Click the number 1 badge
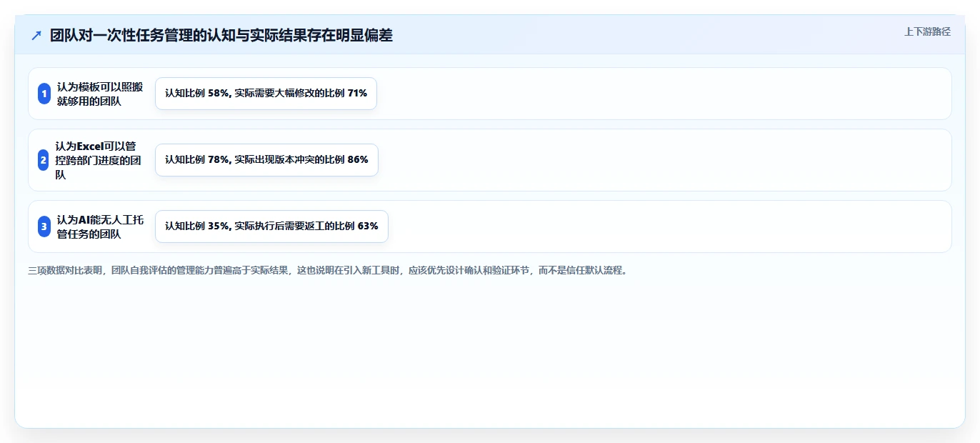 tap(44, 94)
